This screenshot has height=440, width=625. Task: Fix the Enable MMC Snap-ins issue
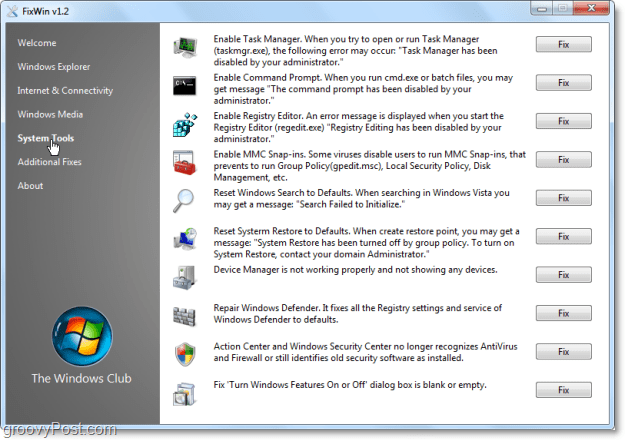pos(564,159)
